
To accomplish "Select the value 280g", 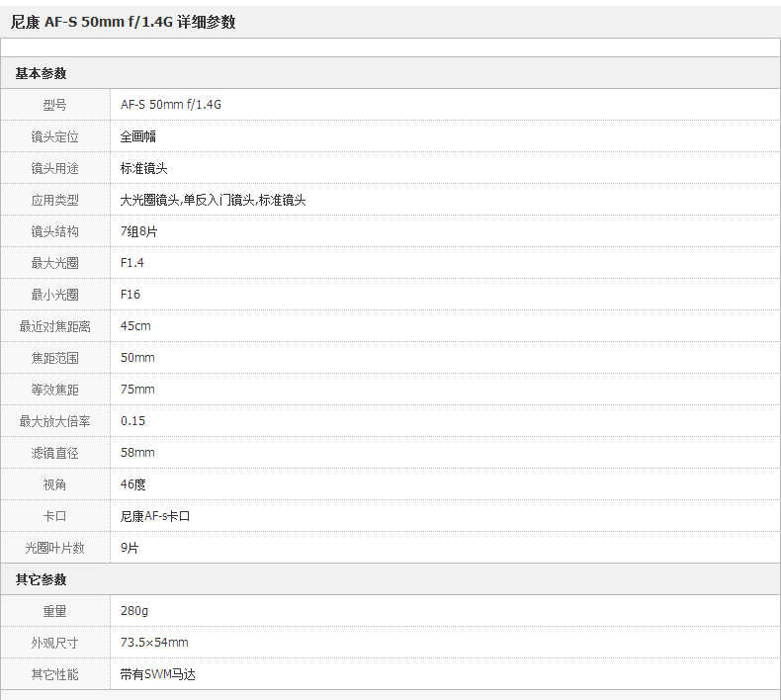I will [134, 611].
